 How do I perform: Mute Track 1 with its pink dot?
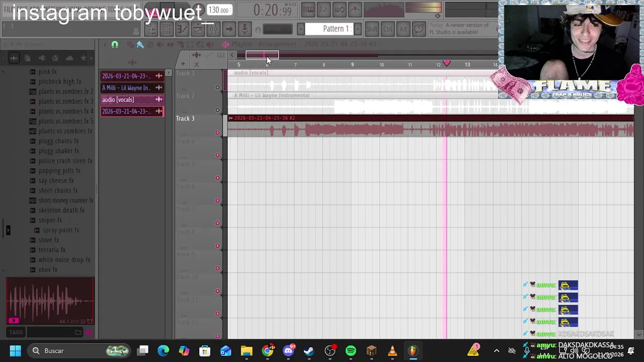(217, 87)
